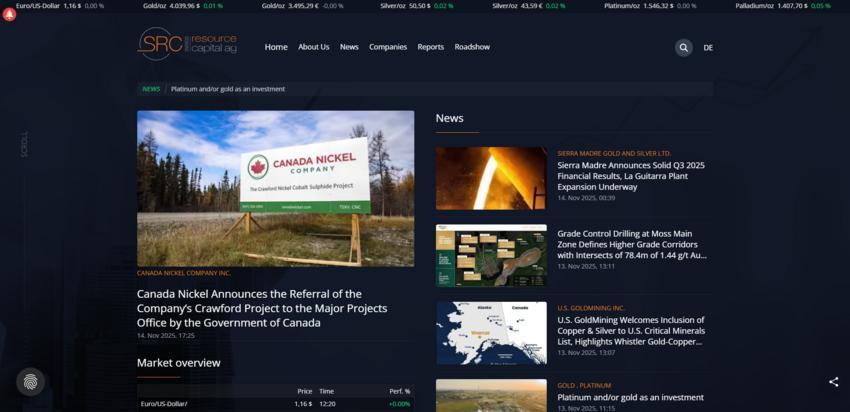
Task: Open the About Us menu item
Action: (313, 47)
